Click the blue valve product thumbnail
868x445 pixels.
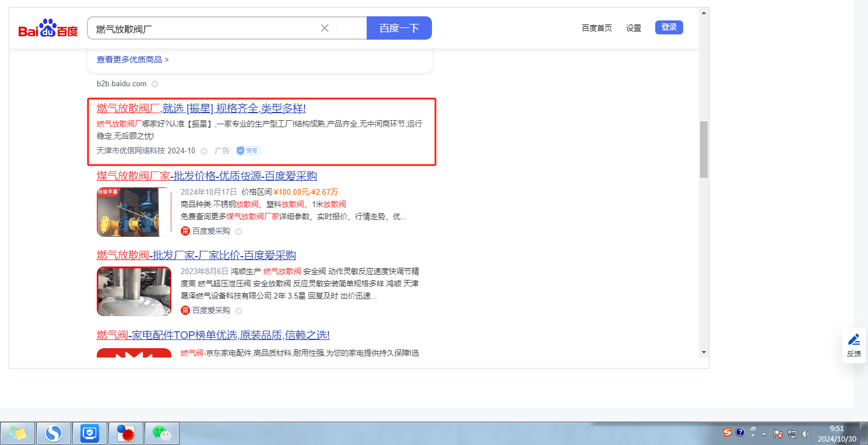click(x=134, y=212)
